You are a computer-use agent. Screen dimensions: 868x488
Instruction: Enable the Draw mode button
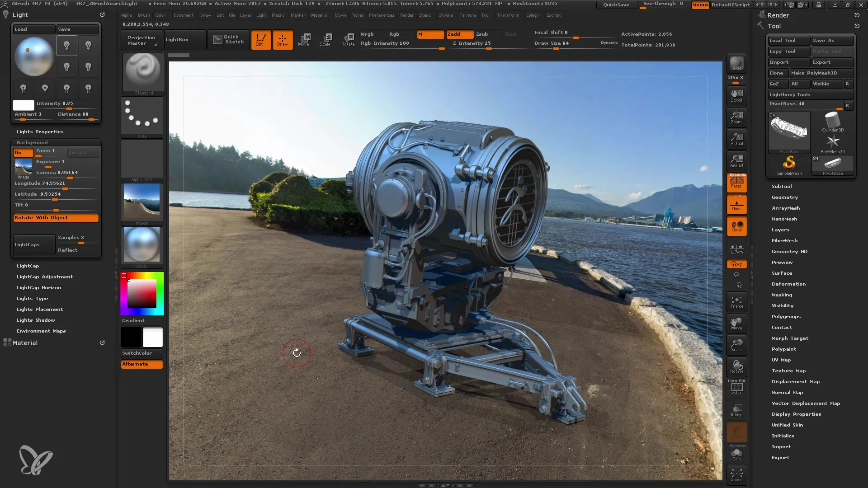(283, 39)
